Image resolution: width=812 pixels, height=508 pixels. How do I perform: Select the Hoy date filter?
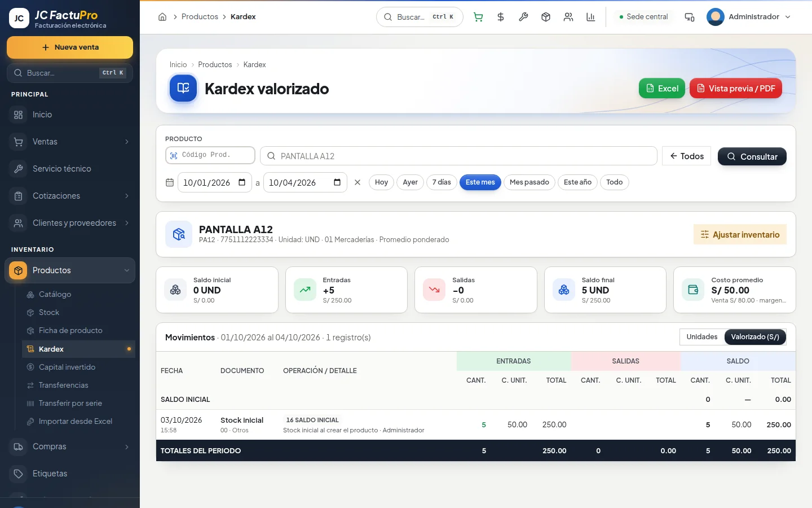tap(381, 182)
